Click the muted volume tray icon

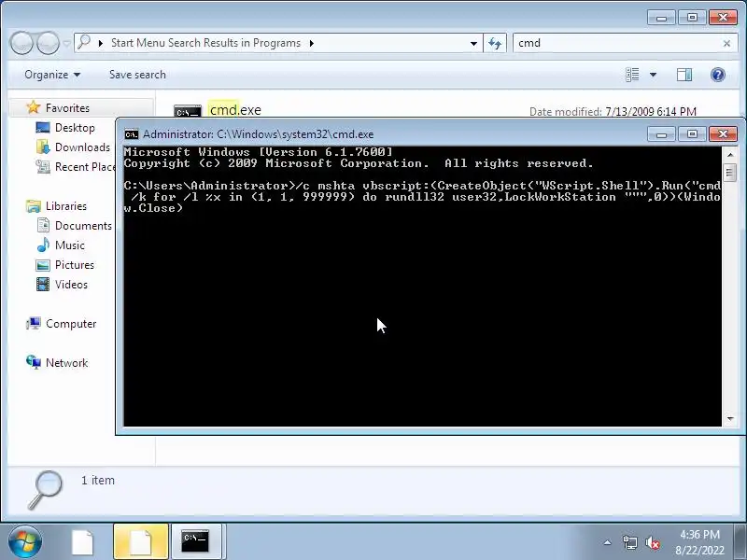point(653,542)
